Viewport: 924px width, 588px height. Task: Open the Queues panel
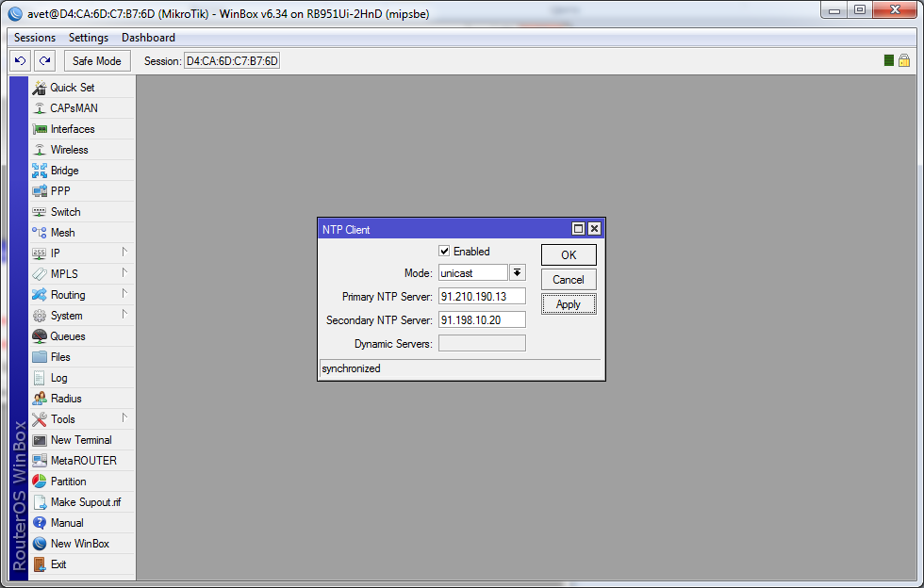(x=67, y=336)
